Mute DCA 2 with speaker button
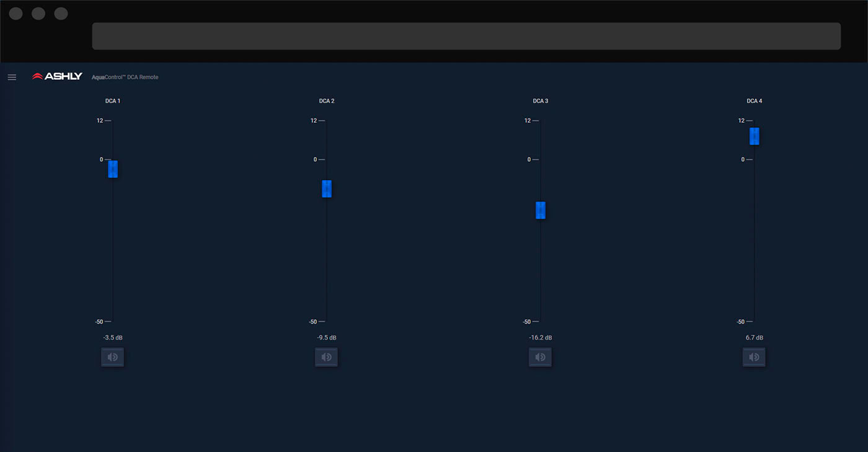Screen dimensions: 868x452 [x=326, y=357]
